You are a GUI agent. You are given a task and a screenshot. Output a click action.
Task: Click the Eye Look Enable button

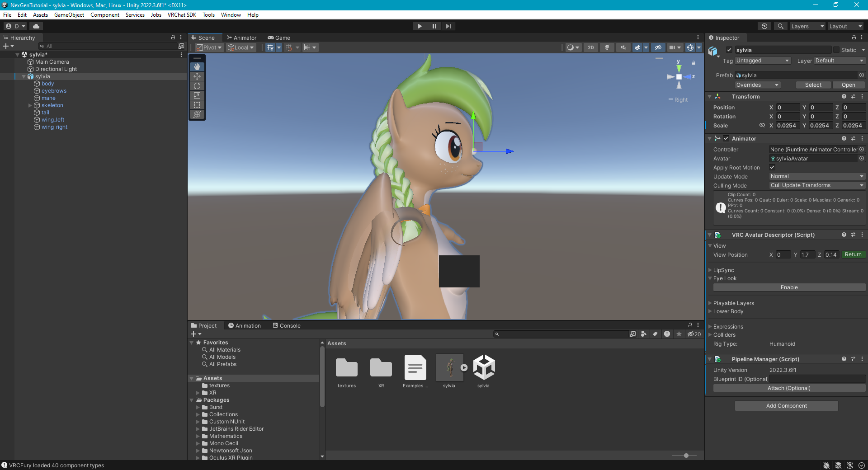point(789,287)
